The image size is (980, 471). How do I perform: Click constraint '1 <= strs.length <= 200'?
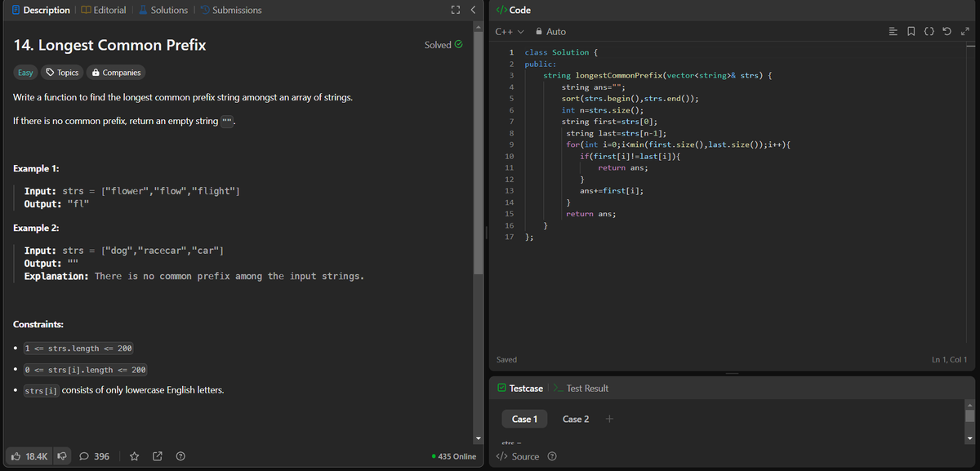(78, 349)
